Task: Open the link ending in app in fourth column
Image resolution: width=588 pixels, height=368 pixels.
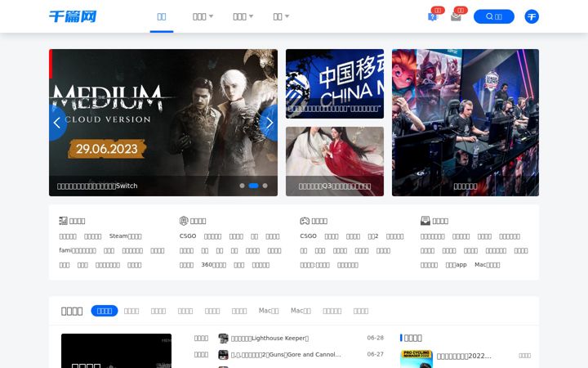Action: (456, 265)
